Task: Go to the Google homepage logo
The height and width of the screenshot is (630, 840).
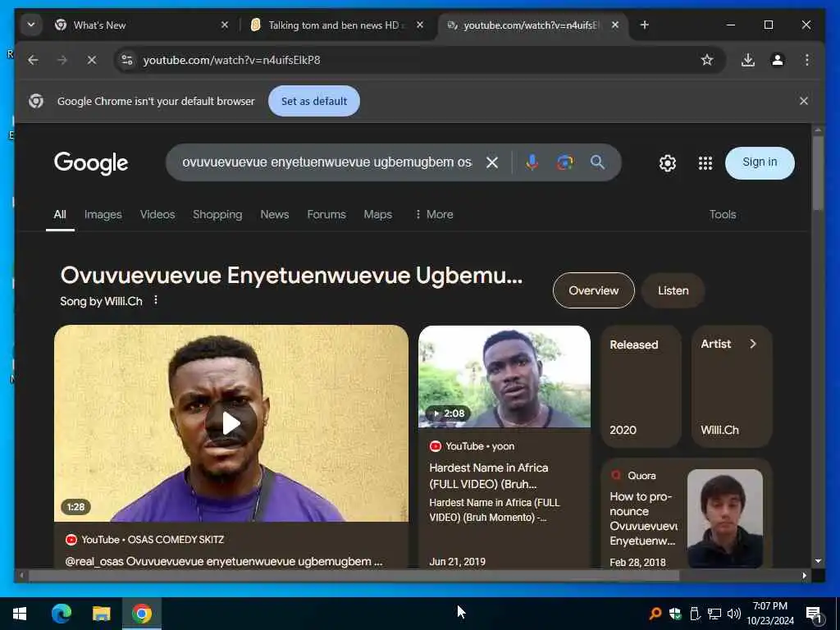Action: (91, 163)
